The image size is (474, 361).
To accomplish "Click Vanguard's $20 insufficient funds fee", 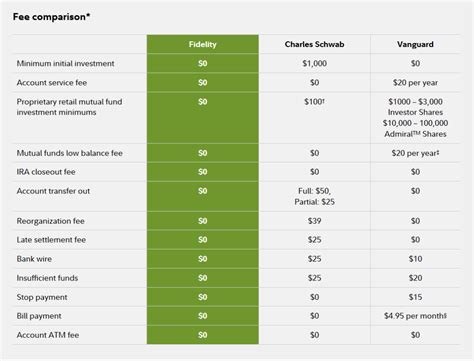I will (415, 278).
